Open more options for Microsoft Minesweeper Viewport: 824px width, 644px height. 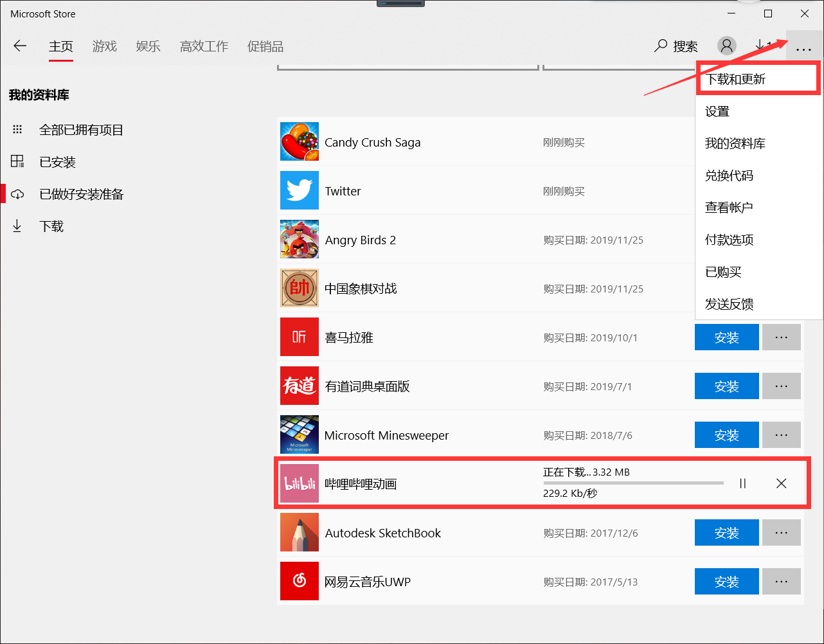[782, 434]
